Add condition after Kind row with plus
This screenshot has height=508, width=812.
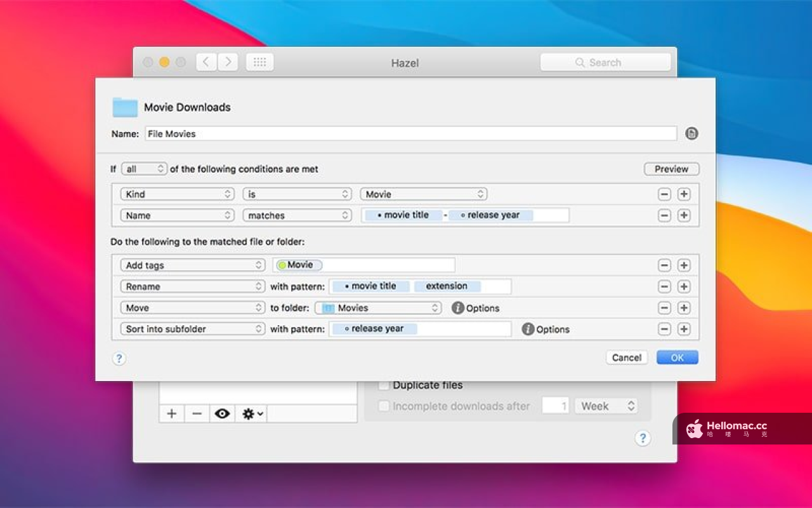click(684, 194)
